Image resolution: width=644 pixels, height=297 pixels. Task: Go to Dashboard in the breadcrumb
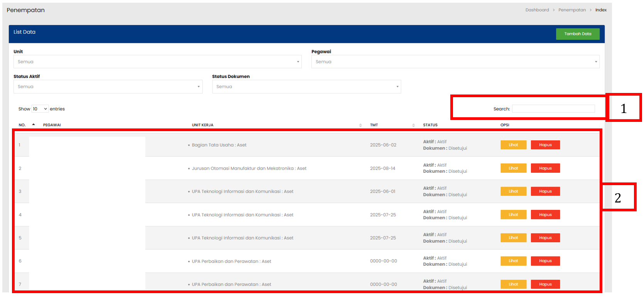[x=537, y=10]
